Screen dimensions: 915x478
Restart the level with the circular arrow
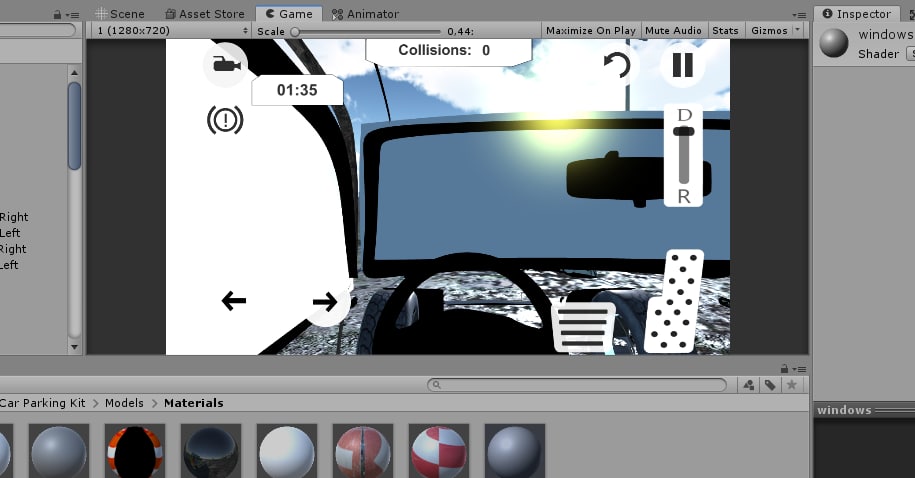tap(616, 65)
